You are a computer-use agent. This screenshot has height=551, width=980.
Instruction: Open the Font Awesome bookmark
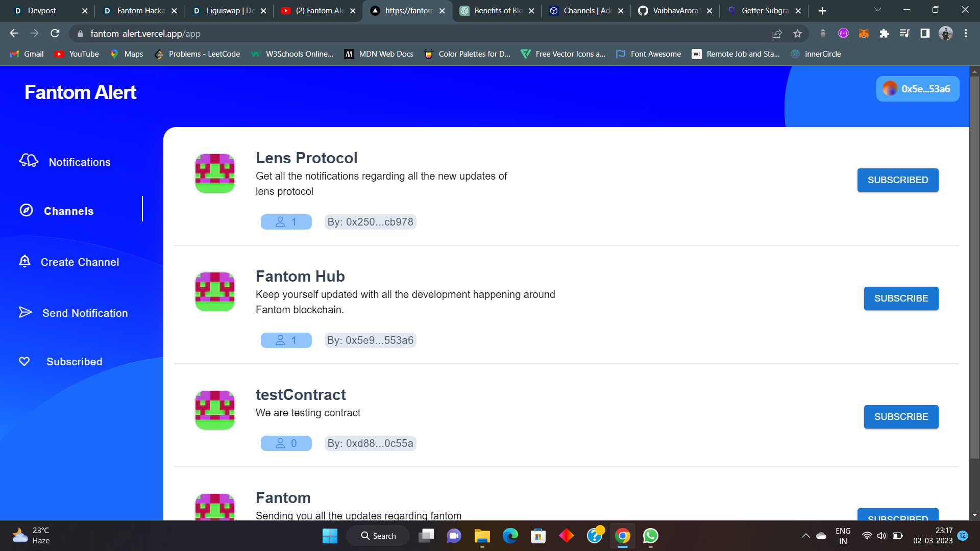pos(649,54)
